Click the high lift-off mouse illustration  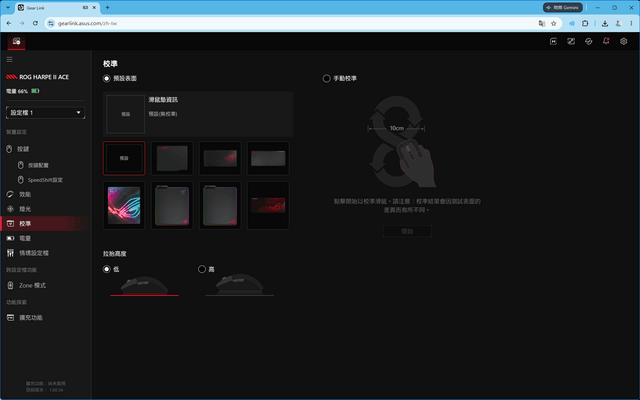tap(240, 284)
